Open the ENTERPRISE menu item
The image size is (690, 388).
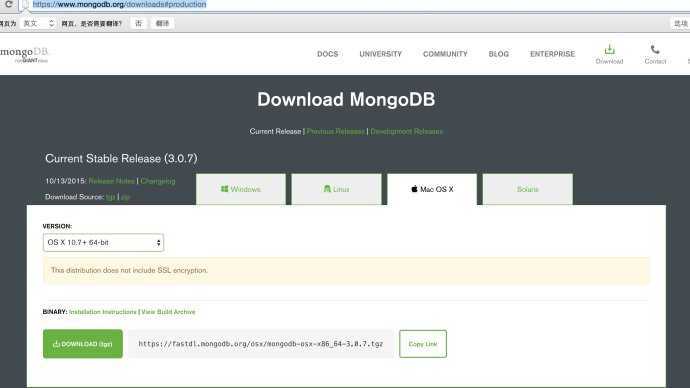pyautogui.click(x=552, y=54)
